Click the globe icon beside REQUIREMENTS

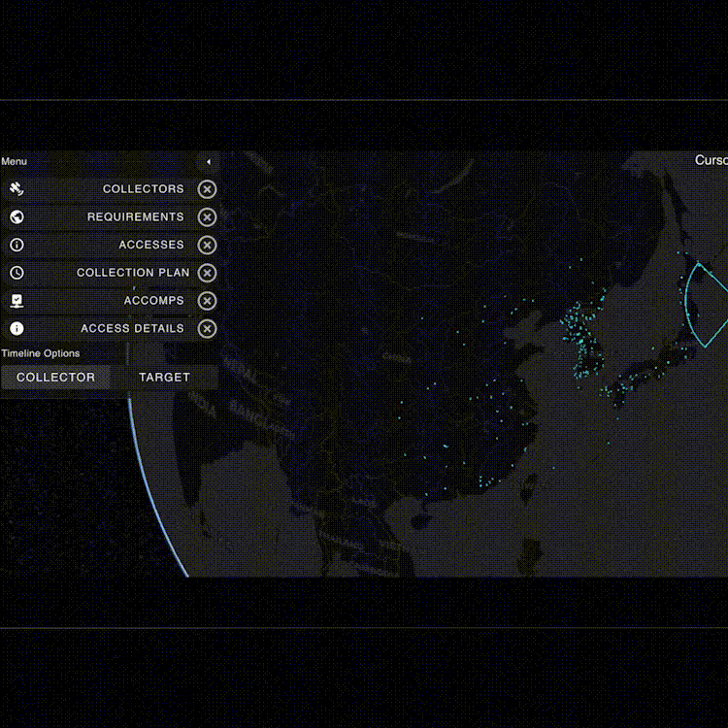tap(17, 216)
